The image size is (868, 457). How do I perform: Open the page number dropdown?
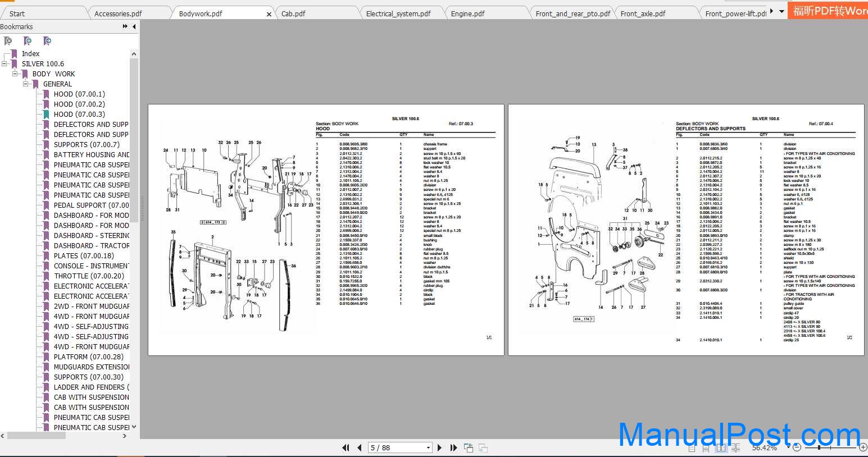coord(428,447)
